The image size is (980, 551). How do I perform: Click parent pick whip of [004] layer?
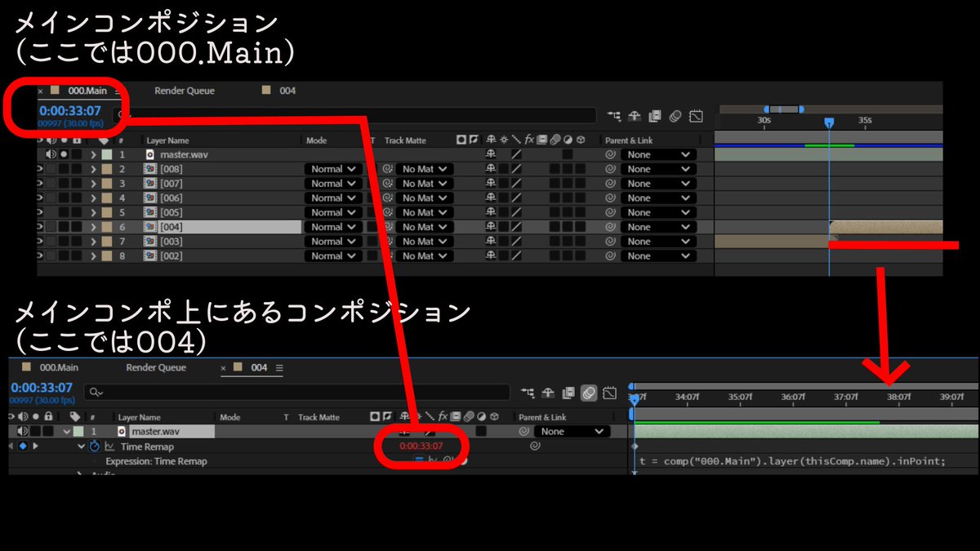pyautogui.click(x=610, y=227)
